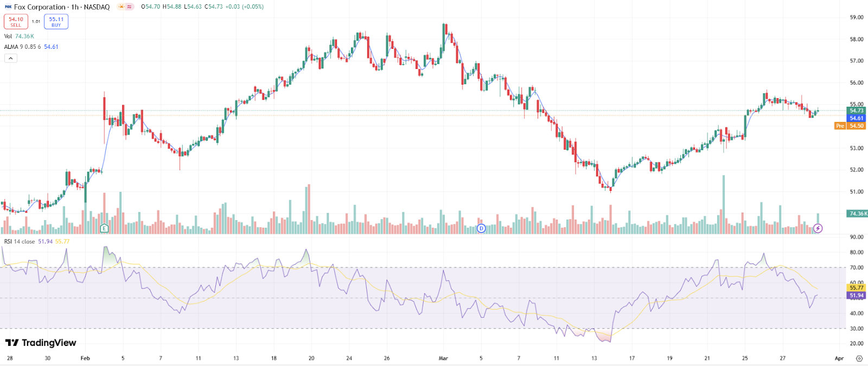Open the earnings 'E' marker on chart
Screen dimensions: 868x366
[104, 228]
